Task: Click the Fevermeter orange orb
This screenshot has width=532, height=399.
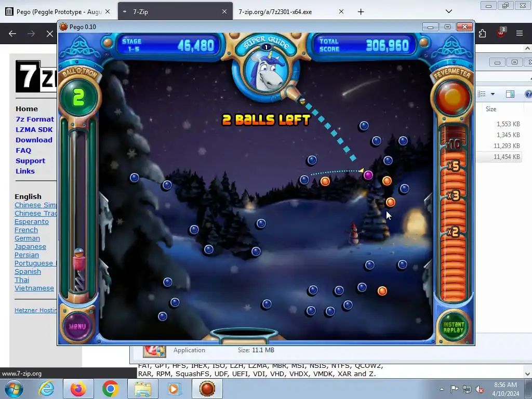Action: [453, 98]
